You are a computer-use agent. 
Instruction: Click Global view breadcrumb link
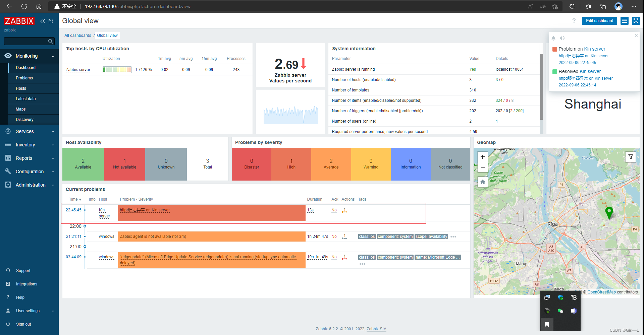pos(107,36)
